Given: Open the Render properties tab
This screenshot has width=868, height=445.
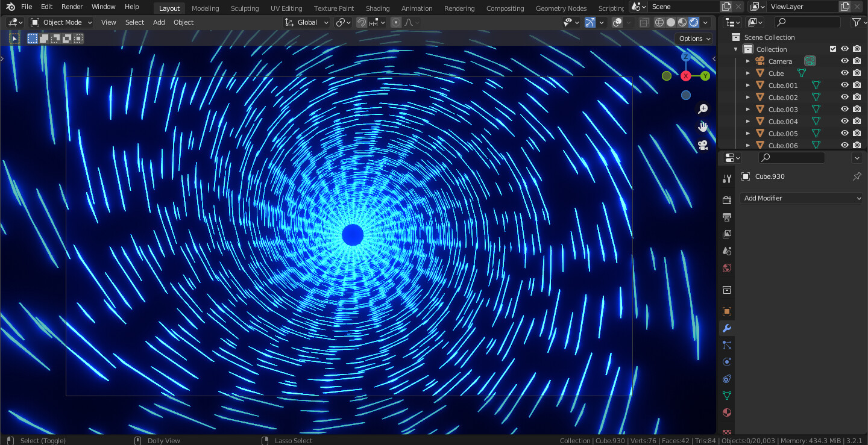Looking at the screenshot, I should 726,200.
